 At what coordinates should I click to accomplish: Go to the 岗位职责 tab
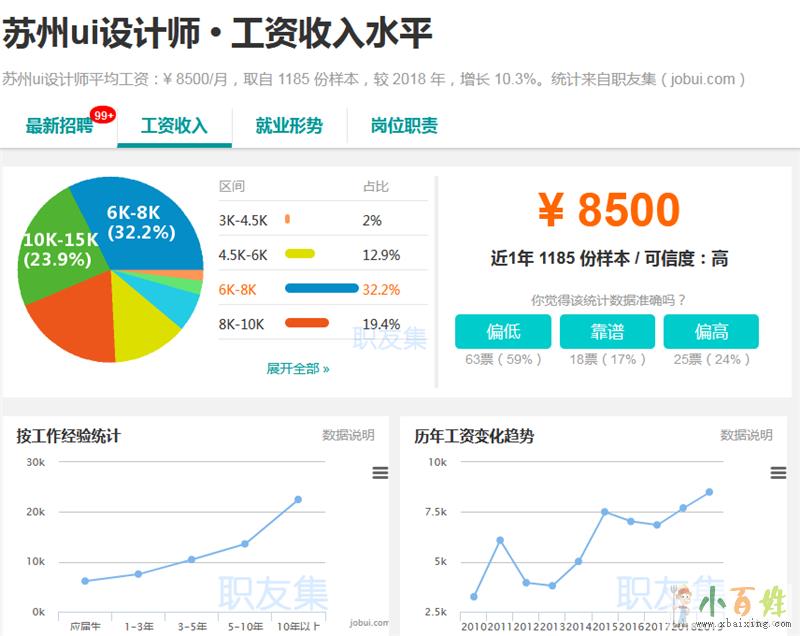[x=404, y=126]
